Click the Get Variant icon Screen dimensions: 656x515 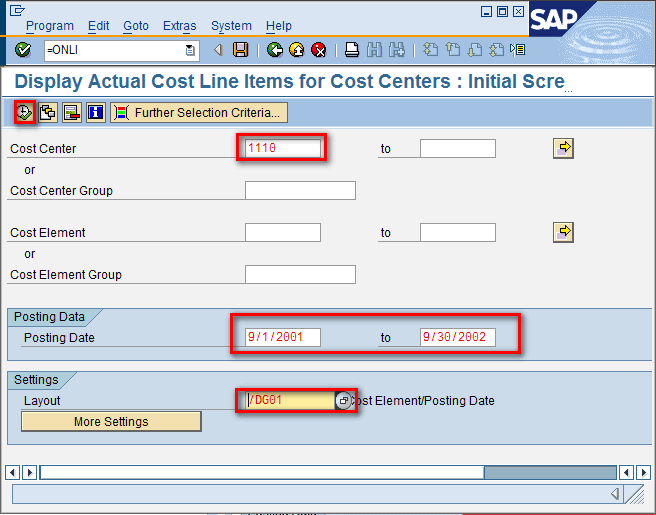(x=48, y=113)
